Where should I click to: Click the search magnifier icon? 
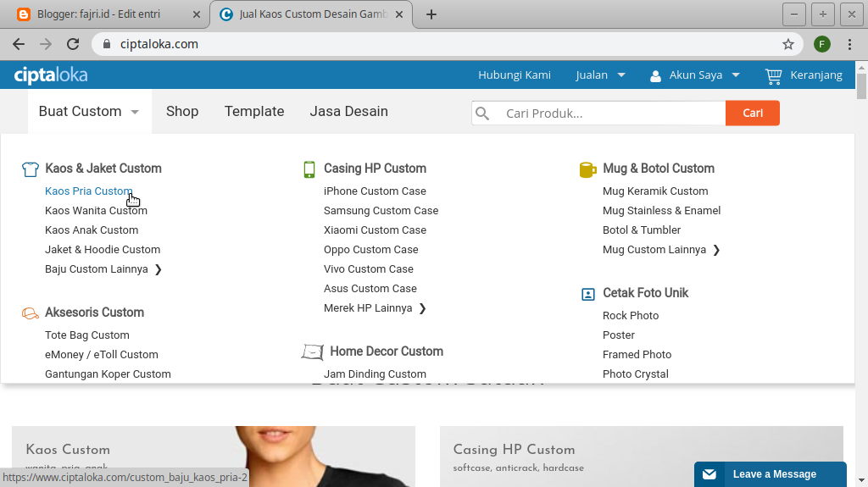click(x=482, y=113)
